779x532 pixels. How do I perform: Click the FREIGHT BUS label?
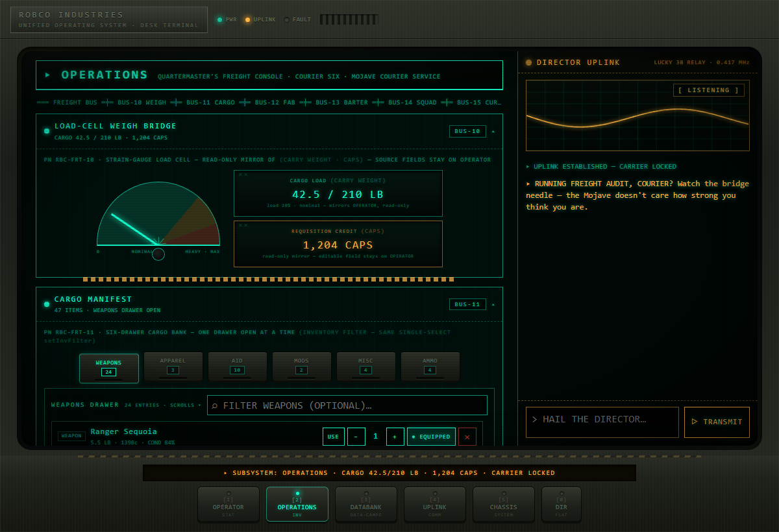pyautogui.click(x=75, y=103)
